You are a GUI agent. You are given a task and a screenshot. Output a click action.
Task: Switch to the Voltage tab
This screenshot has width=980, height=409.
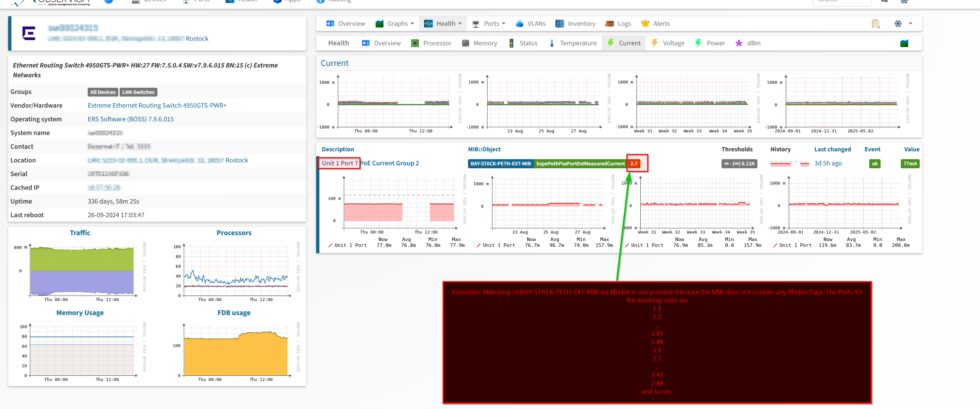(x=668, y=43)
